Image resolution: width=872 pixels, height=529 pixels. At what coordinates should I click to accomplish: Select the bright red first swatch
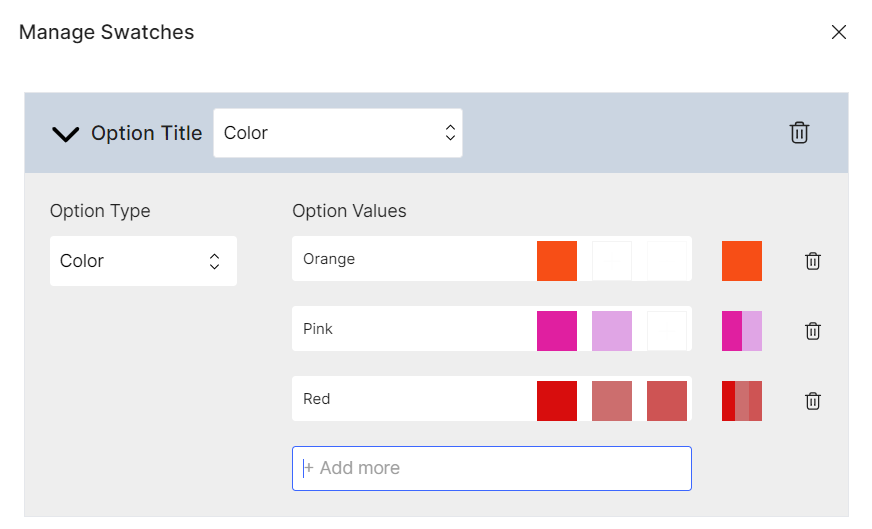click(x=557, y=401)
